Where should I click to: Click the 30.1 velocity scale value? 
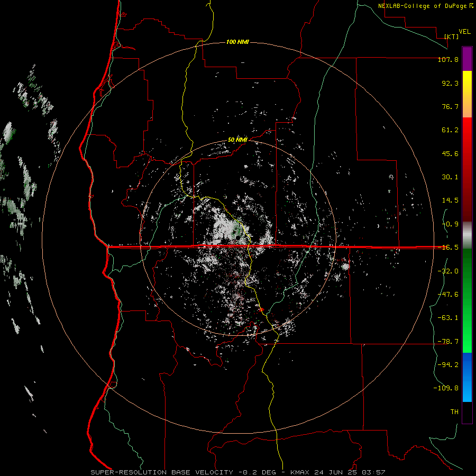click(x=450, y=177)
